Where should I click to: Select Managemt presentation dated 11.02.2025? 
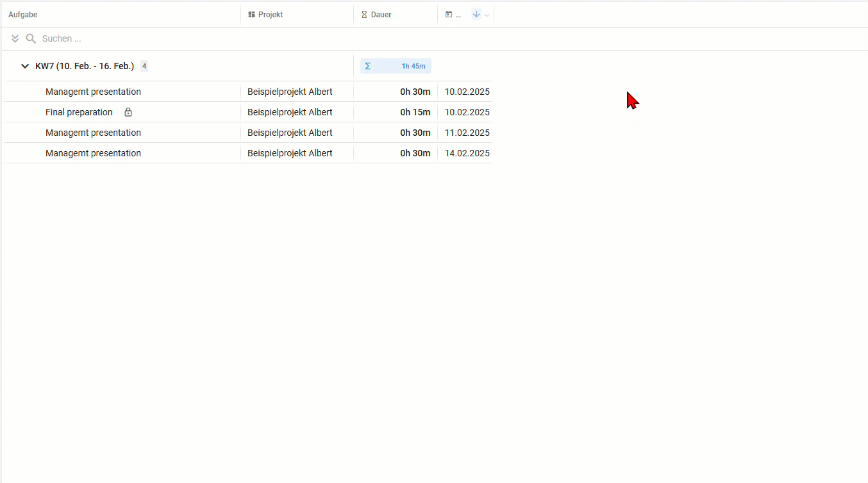coord(93,133)
